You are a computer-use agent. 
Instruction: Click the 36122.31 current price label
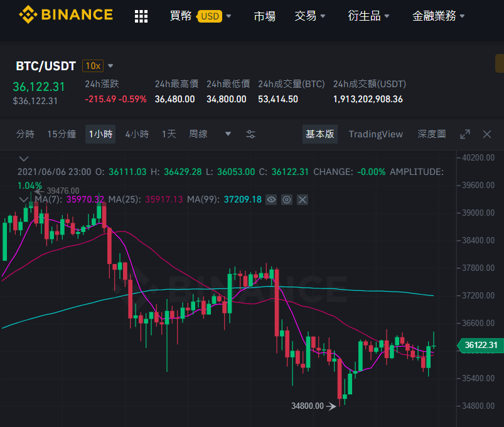[481, 345]
